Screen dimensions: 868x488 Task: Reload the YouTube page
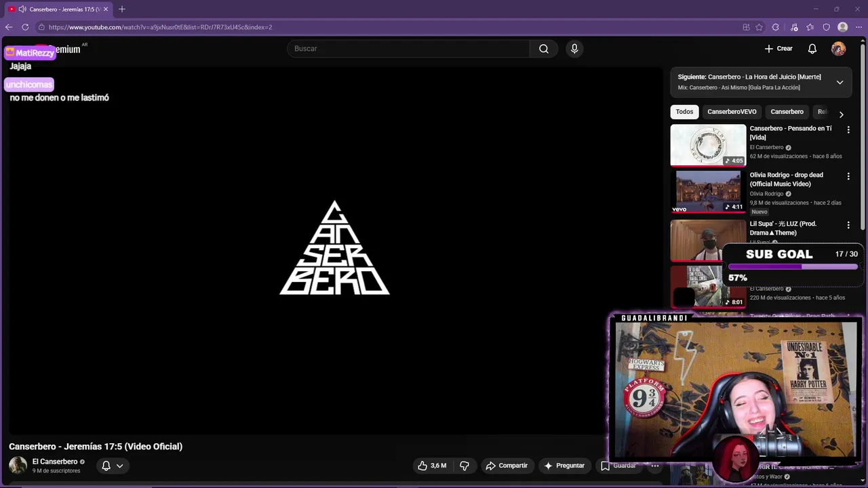(25, 27)
